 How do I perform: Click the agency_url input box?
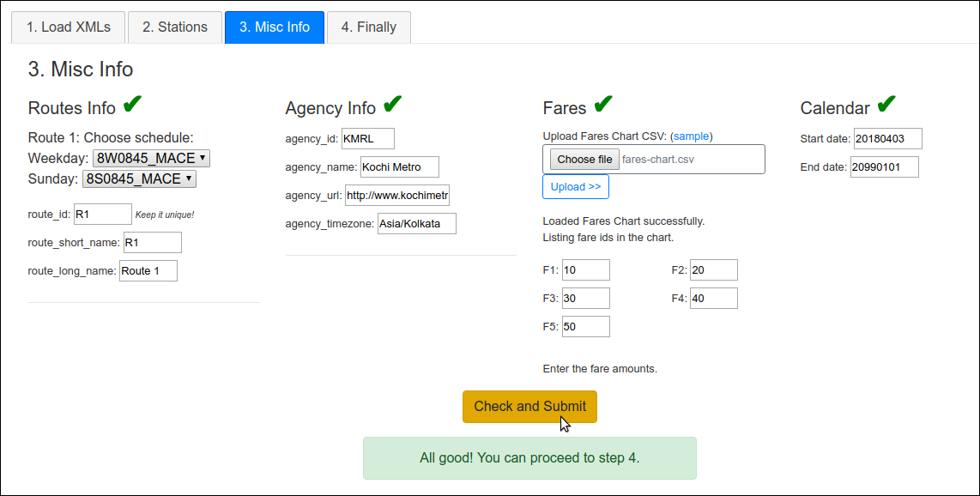pos(397,196)
